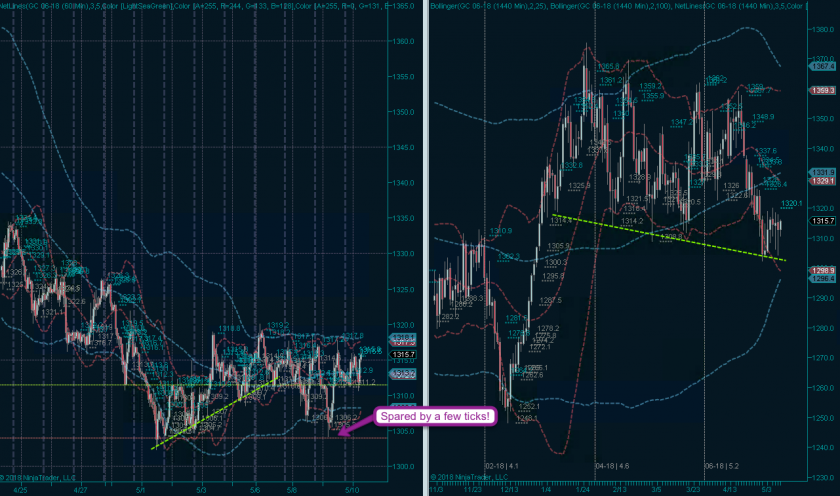The width and height of the screenshot is (840, 496).
Task: Click the 1335.0 price axis label
Action: tap(403, 218)
